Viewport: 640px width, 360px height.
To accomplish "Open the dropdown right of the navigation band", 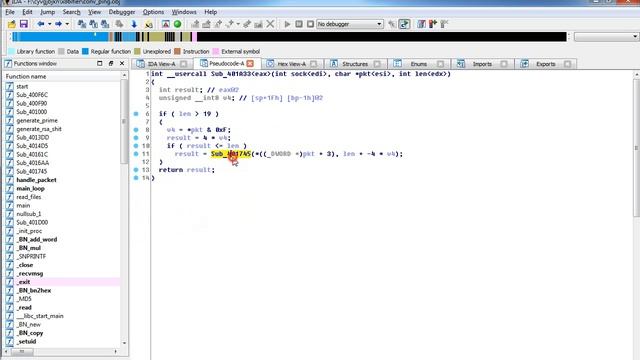I will click(x=606, y=37).
